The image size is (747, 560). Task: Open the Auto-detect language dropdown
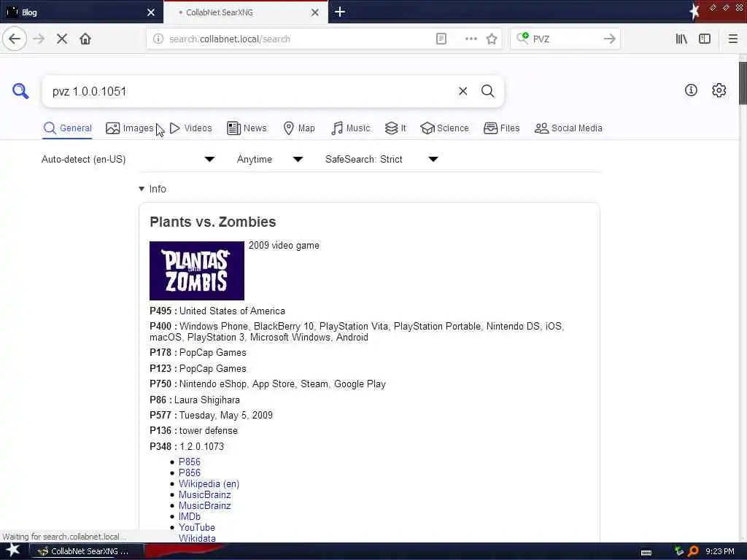point(128,159)
